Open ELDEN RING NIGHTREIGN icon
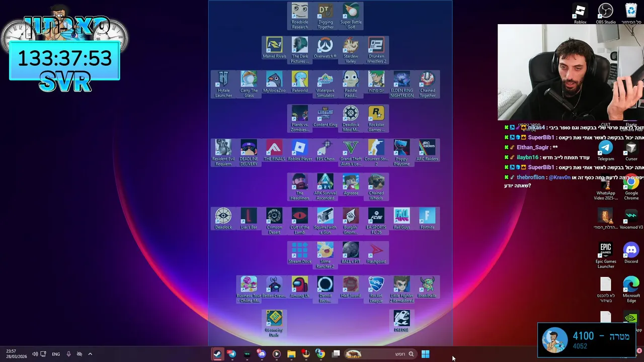644x362 pixels. pyautogui.click(x=401, y=84)
